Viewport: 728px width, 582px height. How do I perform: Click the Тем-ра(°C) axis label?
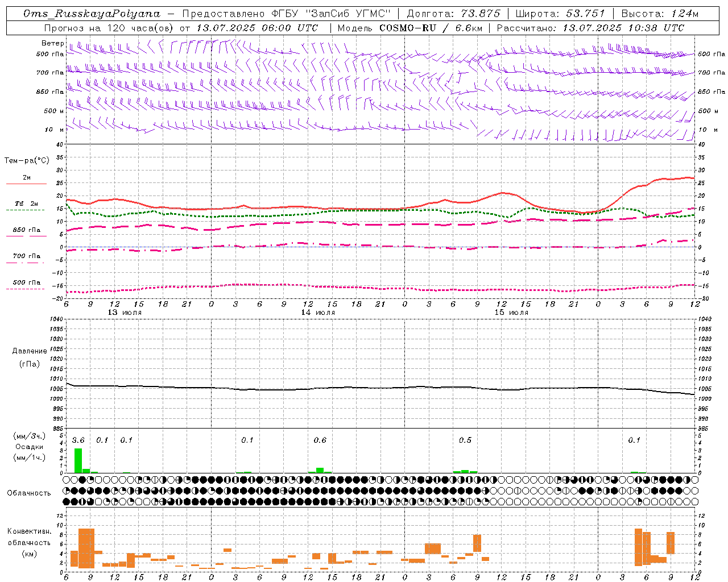27,161
